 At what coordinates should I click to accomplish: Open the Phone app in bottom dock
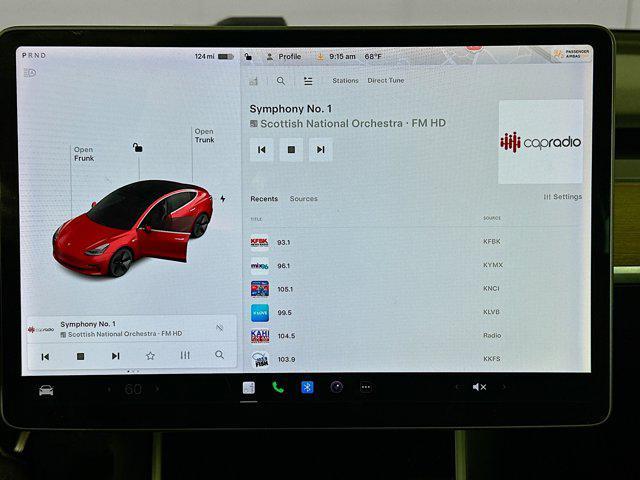[x=278, y=387]
